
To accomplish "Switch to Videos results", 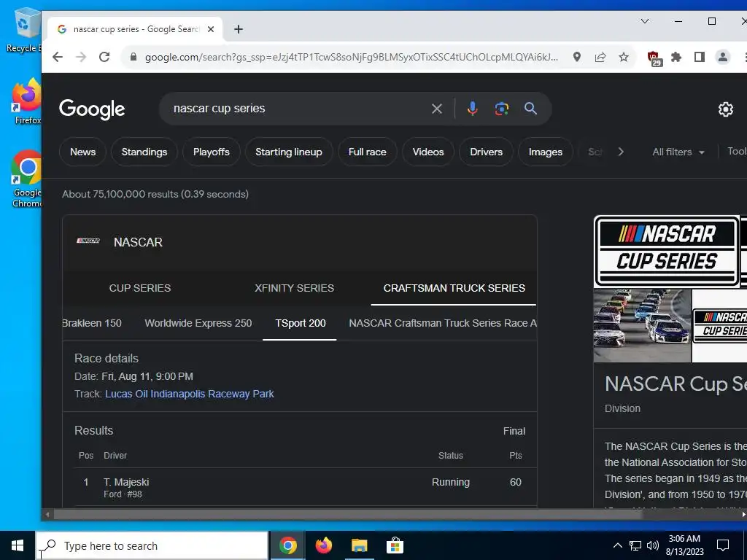I will point(427,152).
